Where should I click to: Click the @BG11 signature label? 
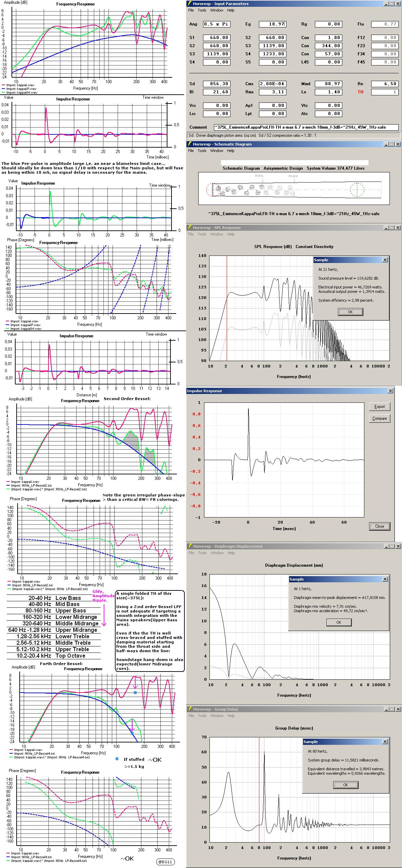point(165,862)
